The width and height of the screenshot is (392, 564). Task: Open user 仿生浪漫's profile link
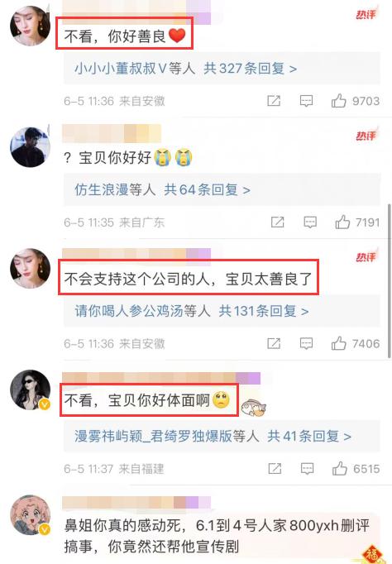point(102,189)
